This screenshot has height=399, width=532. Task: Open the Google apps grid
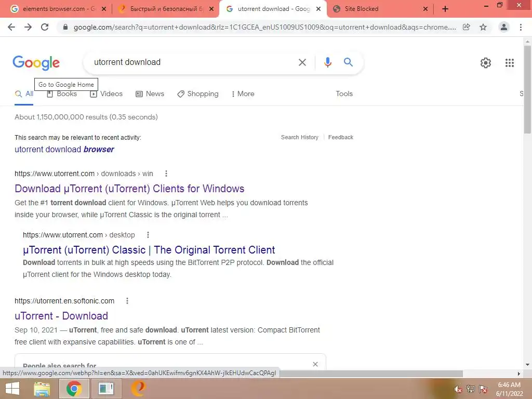[x=509, y=63]
